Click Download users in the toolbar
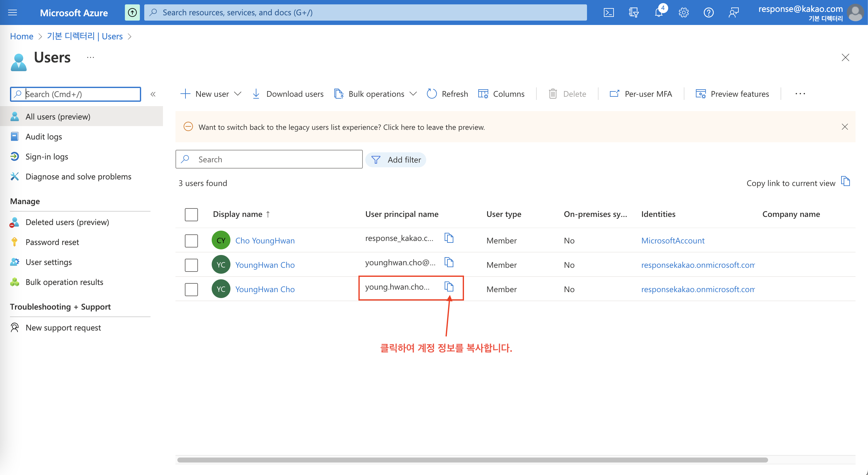 288,94
